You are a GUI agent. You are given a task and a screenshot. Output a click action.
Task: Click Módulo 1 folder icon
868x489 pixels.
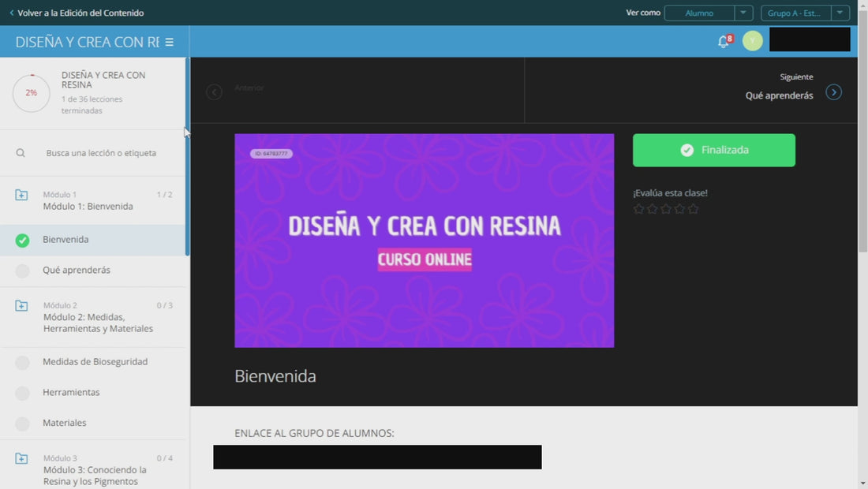pyautogui.click(x=21, y=195)
